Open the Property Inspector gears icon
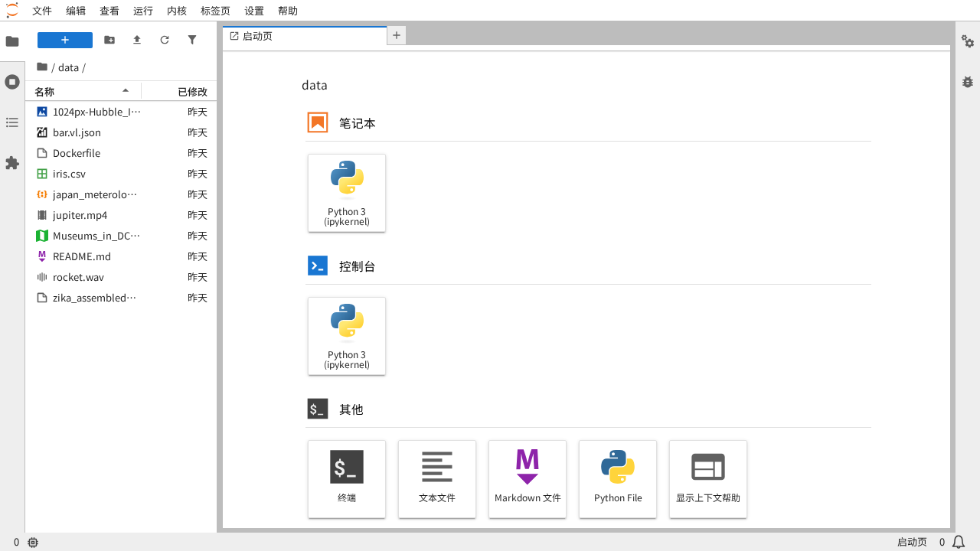This screenshot has height=551, width=980. 968,41
